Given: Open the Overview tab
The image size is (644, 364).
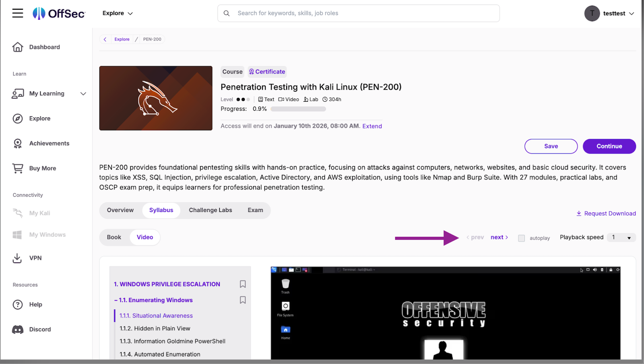Looking at the screenshot, I should click(x=120, y=210).
